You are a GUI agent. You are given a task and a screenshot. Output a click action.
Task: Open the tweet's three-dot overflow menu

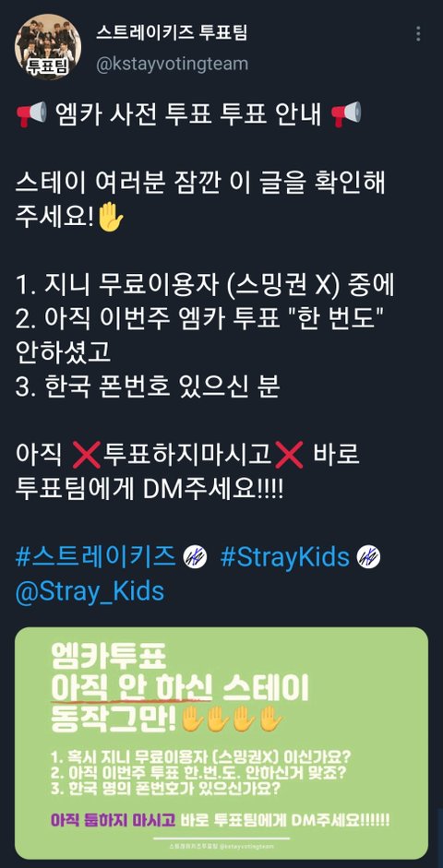click(418, 34)
